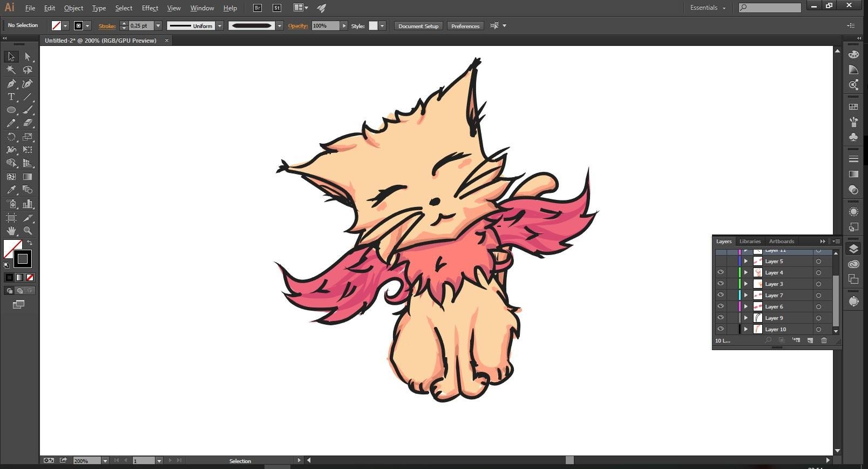Open the Essentials workspace dropdown
Image resolution: width=868 pixels, height=469 pixels.
[708, 8]
